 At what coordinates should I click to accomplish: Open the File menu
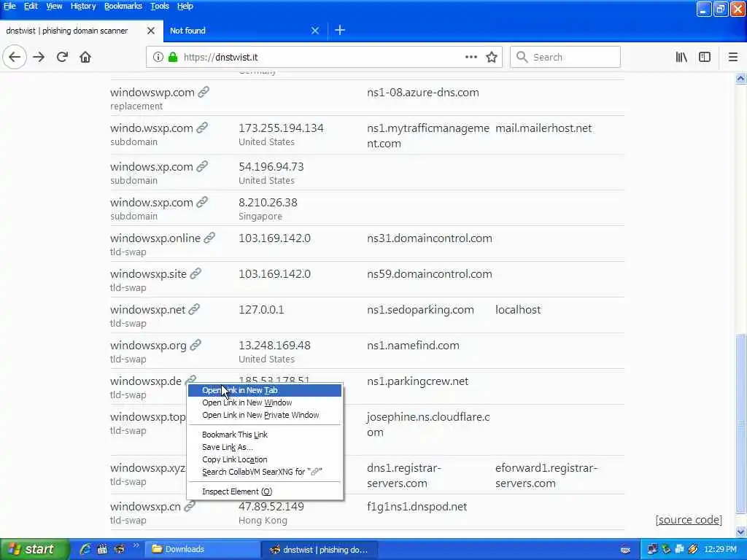[x=9, y=6]
